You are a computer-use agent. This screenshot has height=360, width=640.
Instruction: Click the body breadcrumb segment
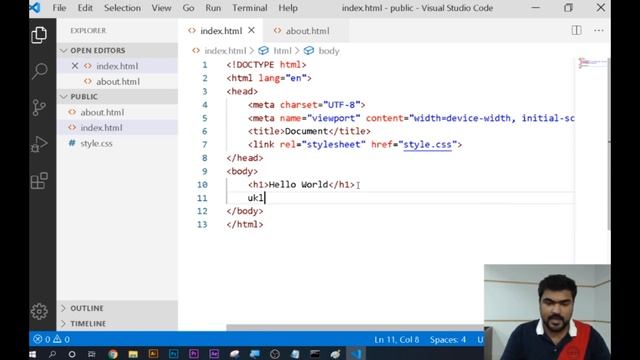pyautogui.click(x=329, y=51)
